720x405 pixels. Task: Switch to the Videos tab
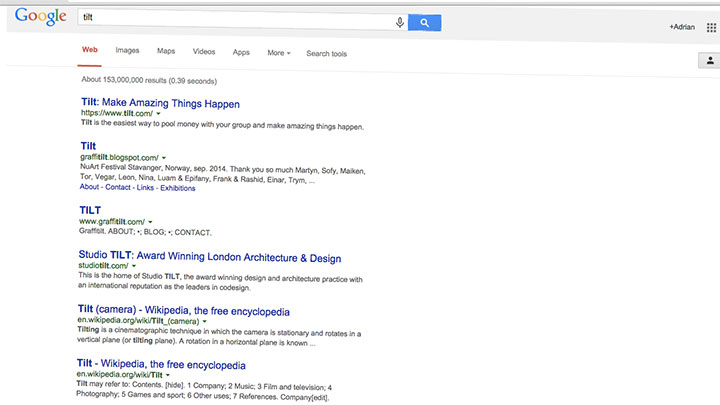click(204, 51)
